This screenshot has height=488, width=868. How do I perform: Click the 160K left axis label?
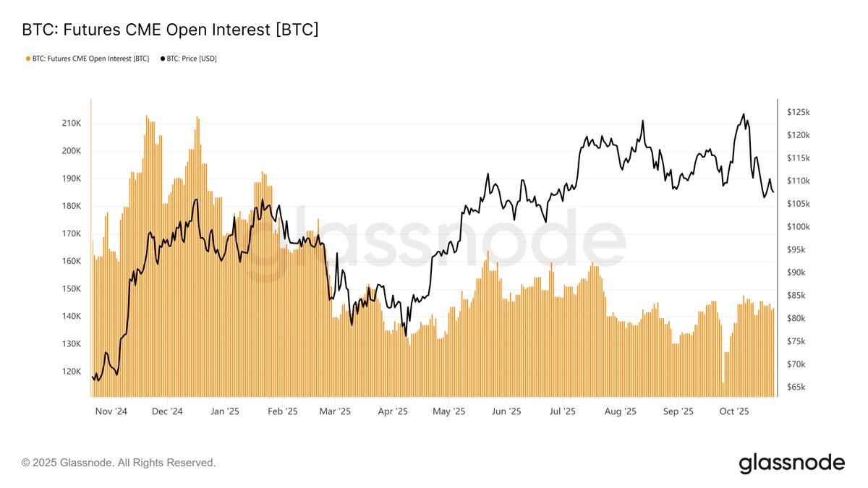72,261
